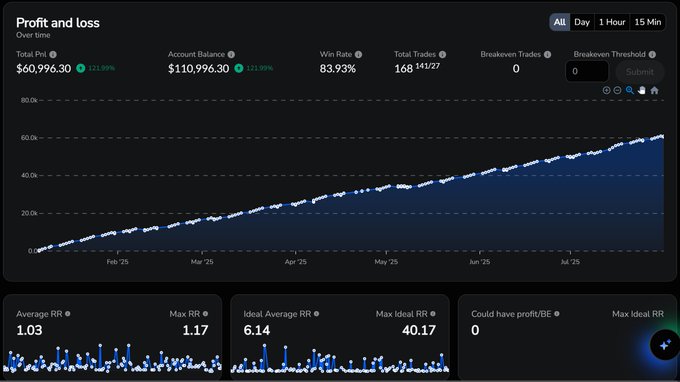Click the Breakeven Threshold info icon
Image resolution: width=680 pixels, height=382 pixels.
pos(652,55)
